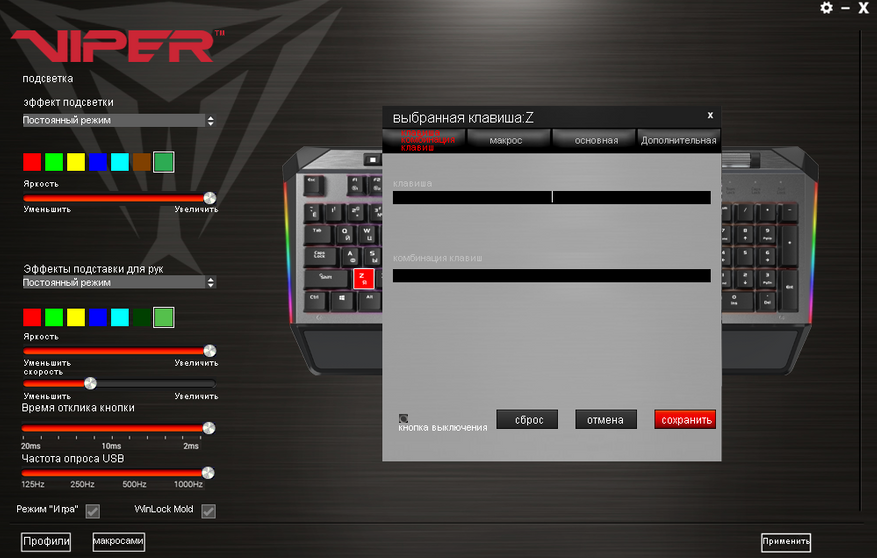Toggle the кнопка выключения checkbox
The height and width of the screenshot is (558, 877).
point(403,418)
